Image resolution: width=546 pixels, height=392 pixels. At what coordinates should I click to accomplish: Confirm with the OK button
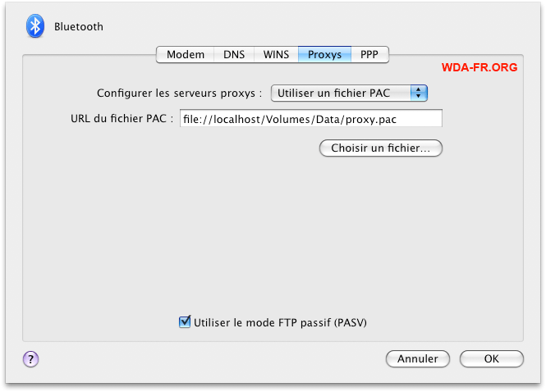pos(491,358)
